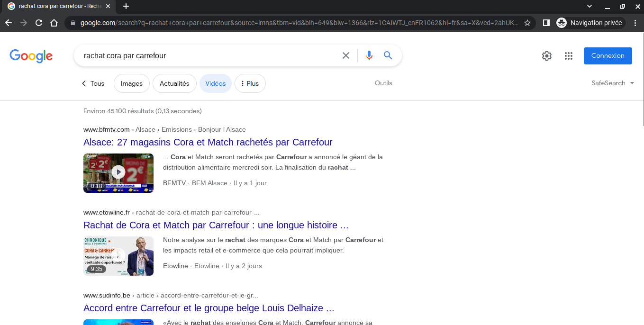Switch to the Actualités tab
644x325 pixels.
click(174, 83)
